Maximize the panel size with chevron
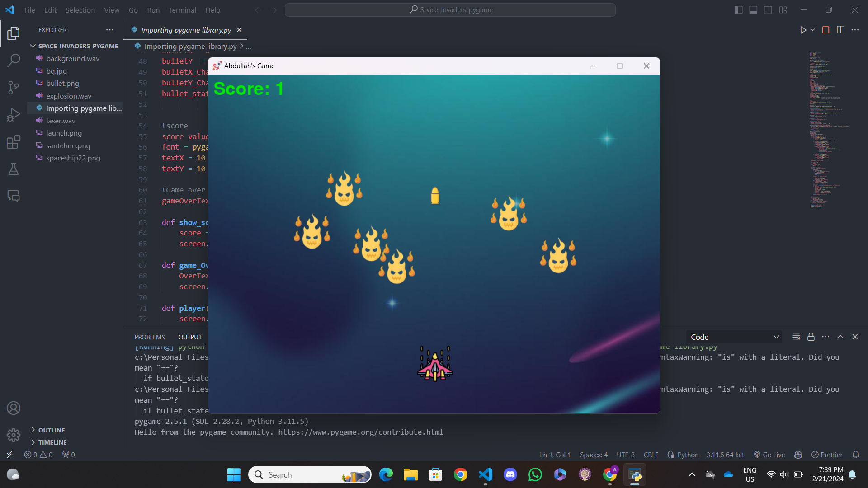 (x=840, y=337)
